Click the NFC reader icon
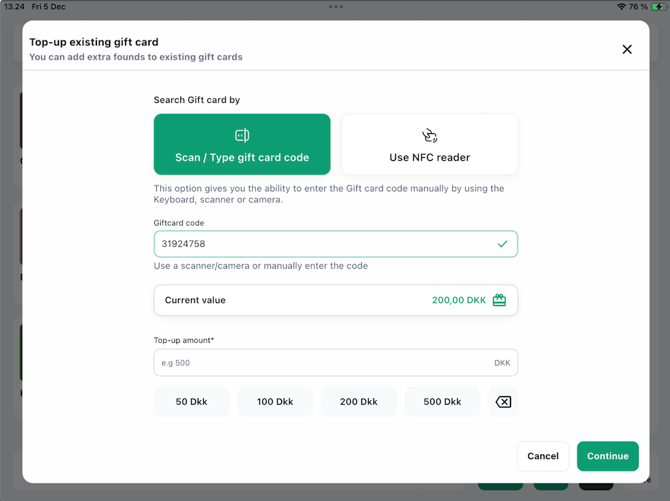670x501 pixels. [x=430, y=135]
